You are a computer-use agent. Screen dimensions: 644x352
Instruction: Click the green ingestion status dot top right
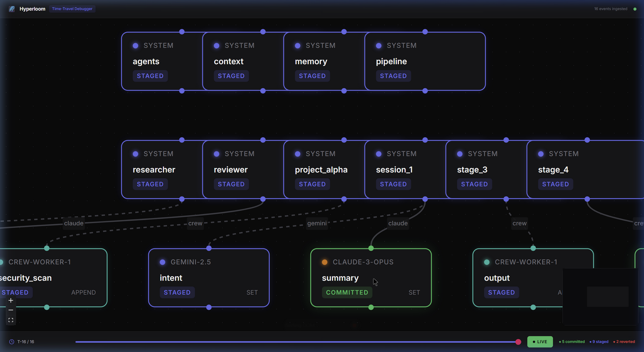coord(636,9)
